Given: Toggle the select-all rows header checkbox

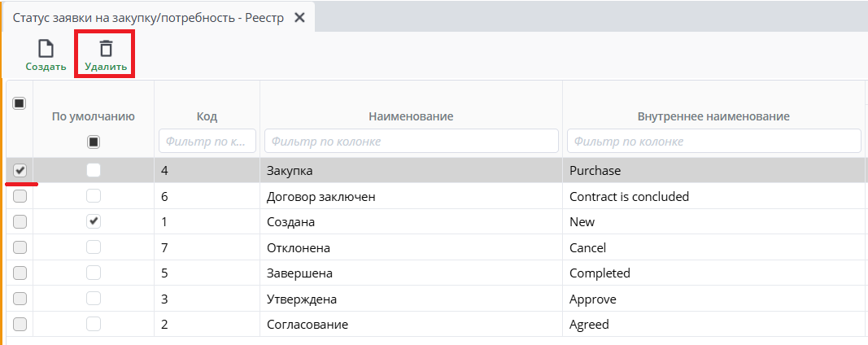Looking at the screenshot, I should 20,103.
